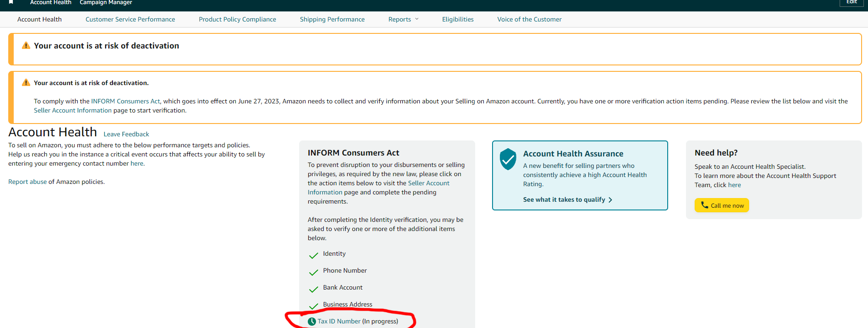Image resolution: width=868 pixels, height=328 pixels.
Task: Select Account Health in top dark bar
Action: pos(51,2)
